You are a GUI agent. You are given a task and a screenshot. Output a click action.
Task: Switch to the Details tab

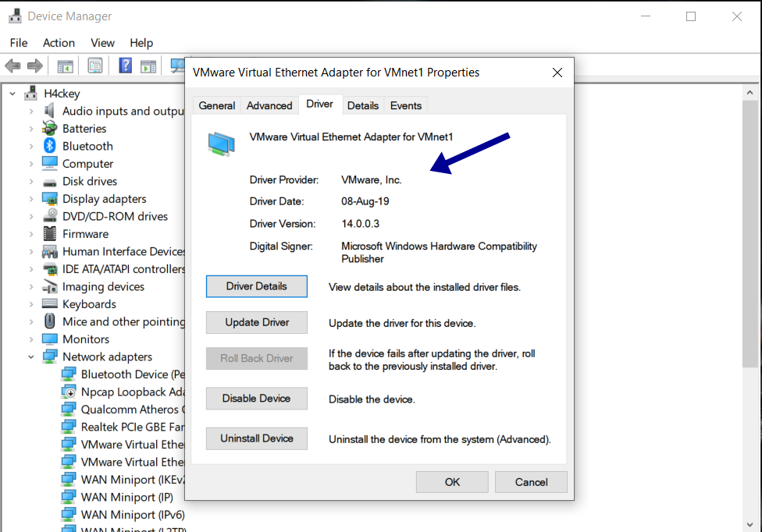[x=362, y=105]
